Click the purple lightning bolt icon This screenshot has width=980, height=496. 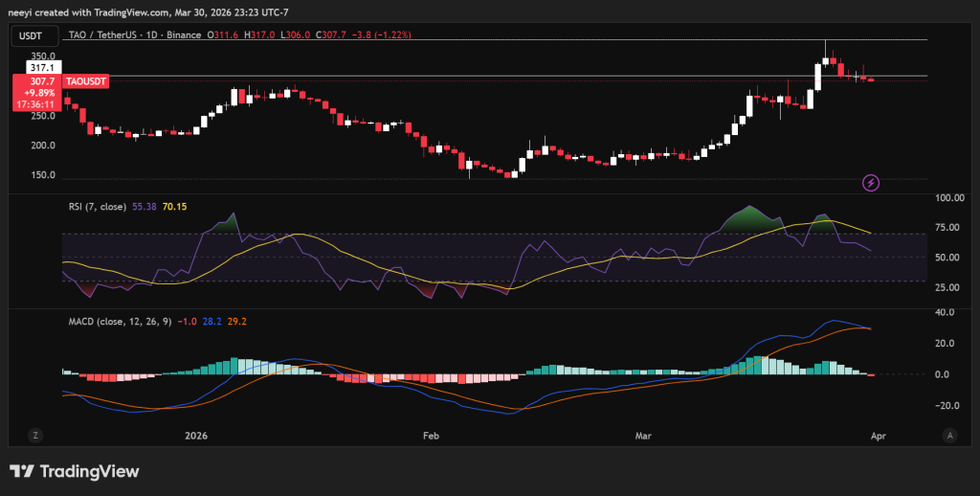871,182
